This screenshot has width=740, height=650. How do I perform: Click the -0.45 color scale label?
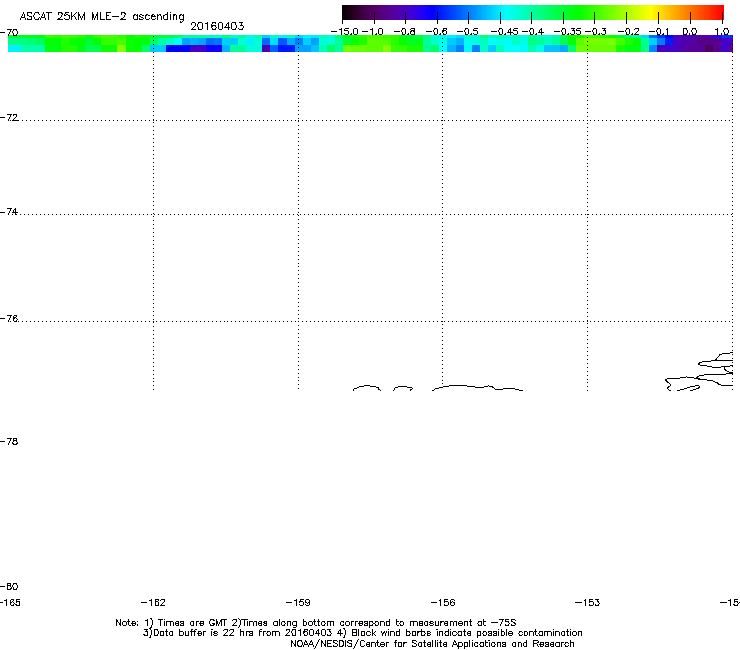point(505,32)
